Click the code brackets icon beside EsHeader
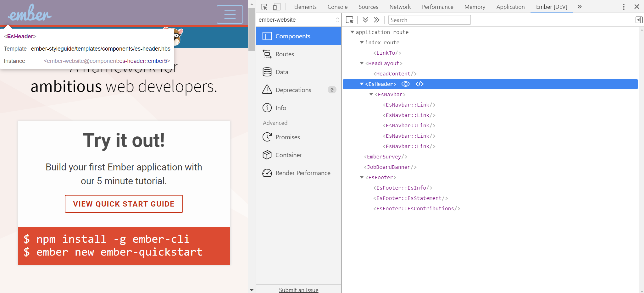This screenshot has width=644, height=293. (419, 84)
